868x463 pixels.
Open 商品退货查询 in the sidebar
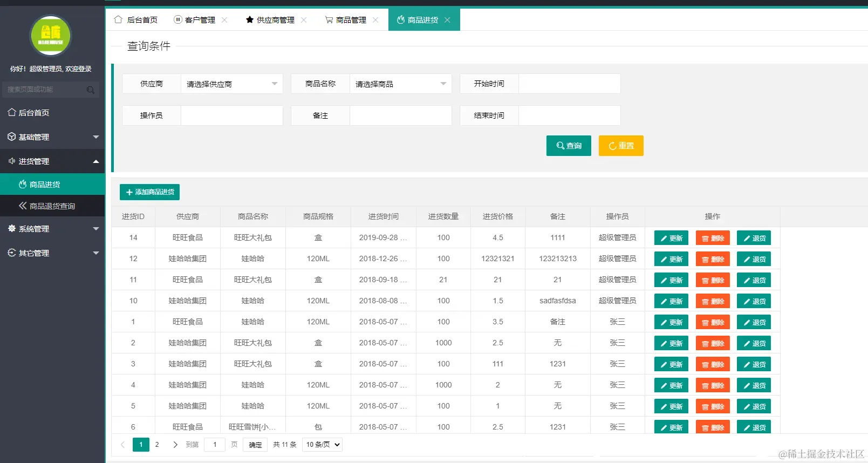52,206
